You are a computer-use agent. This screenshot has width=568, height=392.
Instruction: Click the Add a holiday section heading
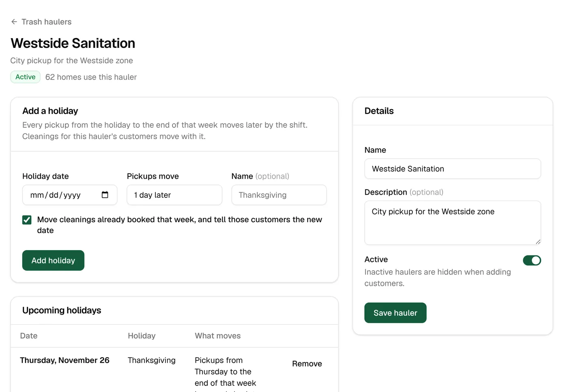(x=50, y=111)
